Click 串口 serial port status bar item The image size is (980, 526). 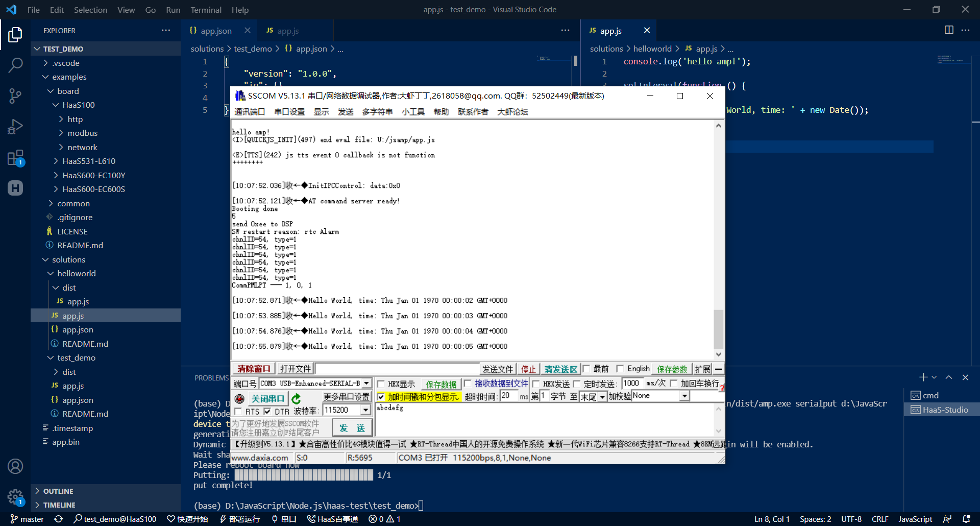284,519
